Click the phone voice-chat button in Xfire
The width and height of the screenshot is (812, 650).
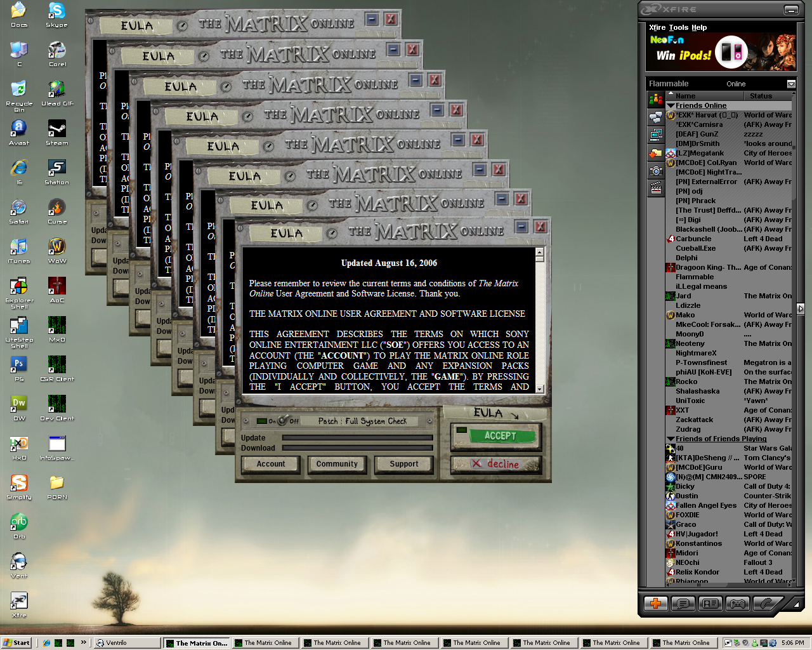766,603
